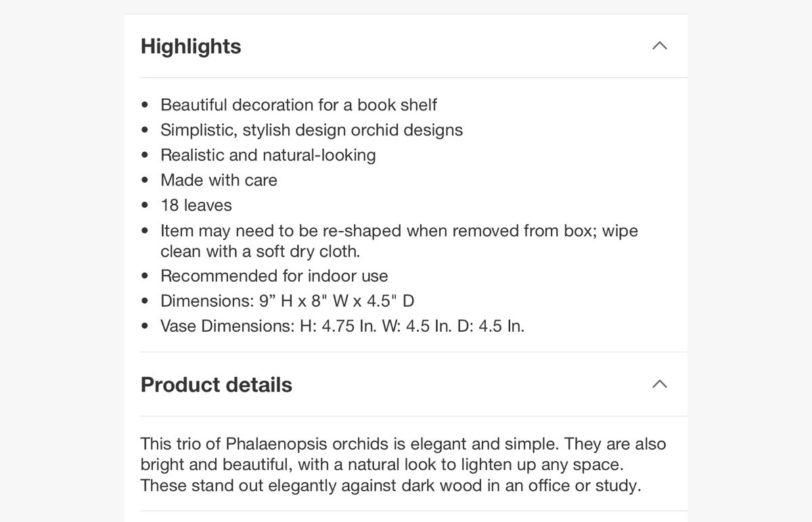Click the 'This trio of Phalaenopsis orchids' sentence
The height and width of the screenshot is (522, 812).
350,444
